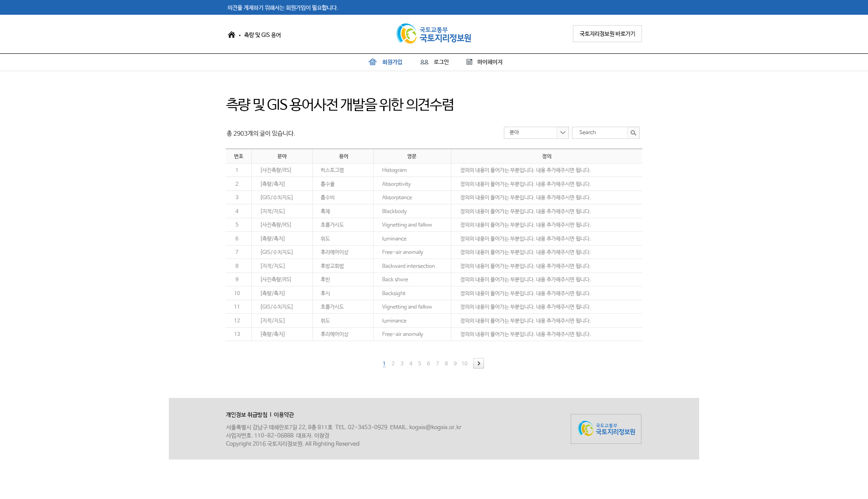Click the definition text in row 1
The width and height of the screenshot is (868, 499).
click(x=526, y=170)
